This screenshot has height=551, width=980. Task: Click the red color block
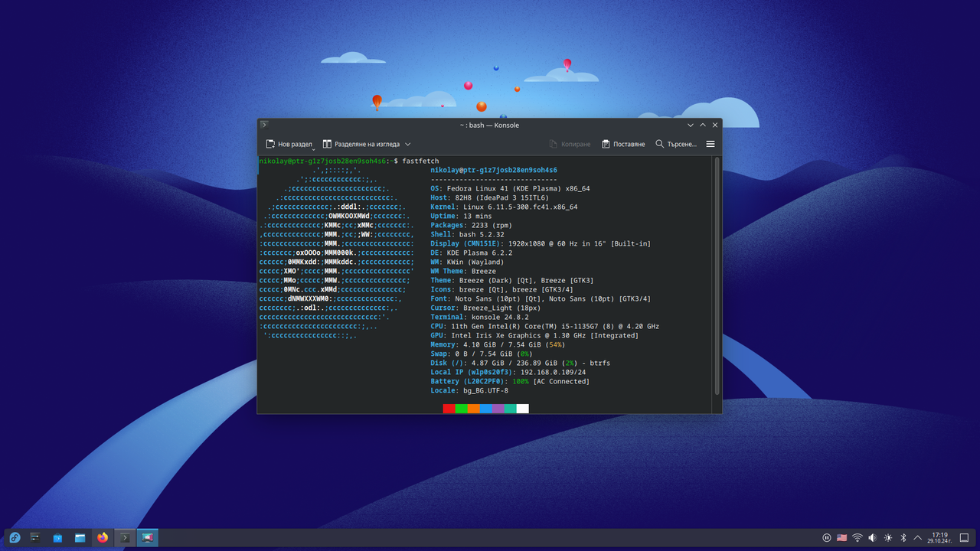(x=449, y=409)
